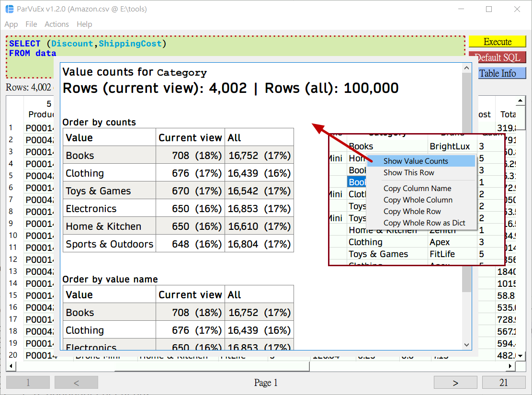Image resolution: width=532 pixels, height=395 pixels.
Task: Click Total column header in data table
Action: tap(506, 109)
